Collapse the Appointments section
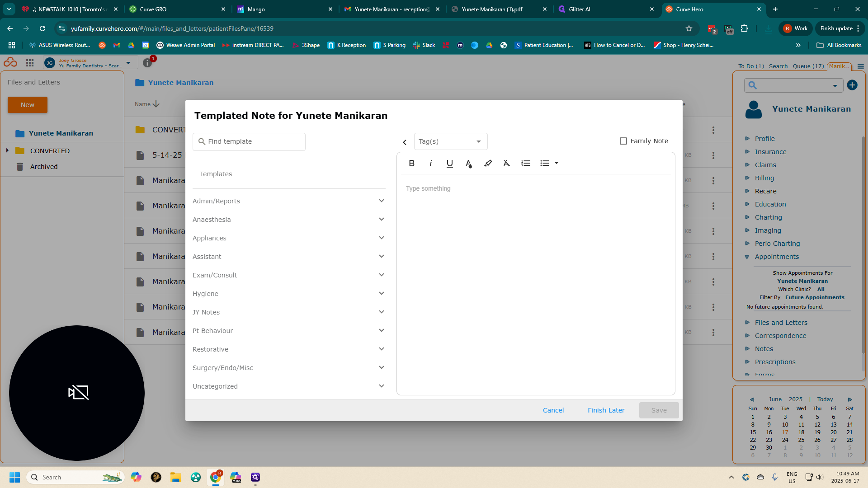 (777, 257)
